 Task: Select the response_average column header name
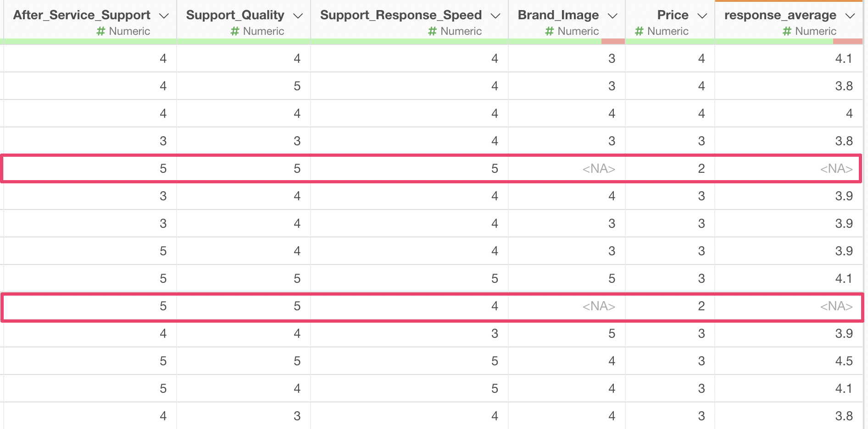point(780,15)
